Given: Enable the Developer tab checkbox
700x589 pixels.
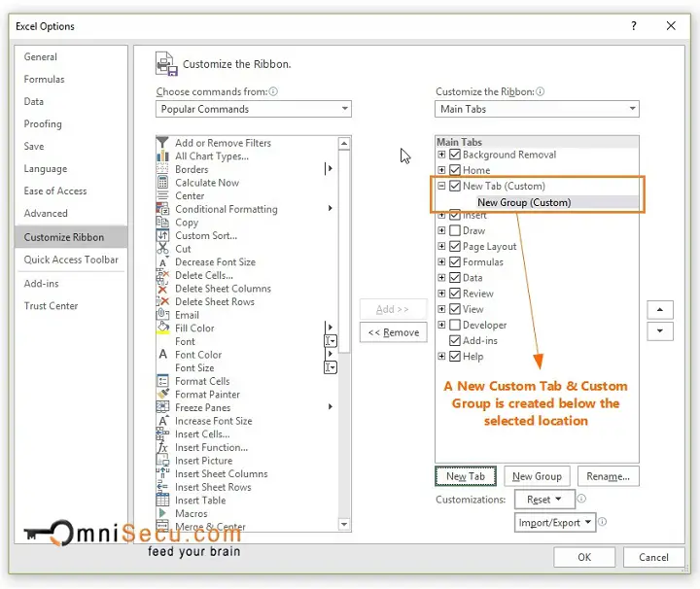Looking at the screenshot, I should (x=454, y=325).
